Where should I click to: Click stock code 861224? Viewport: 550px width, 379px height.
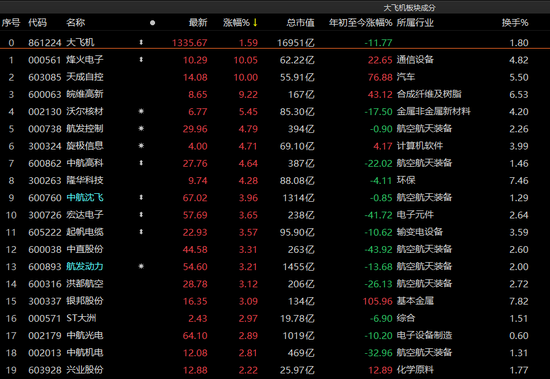coord(45,43)
